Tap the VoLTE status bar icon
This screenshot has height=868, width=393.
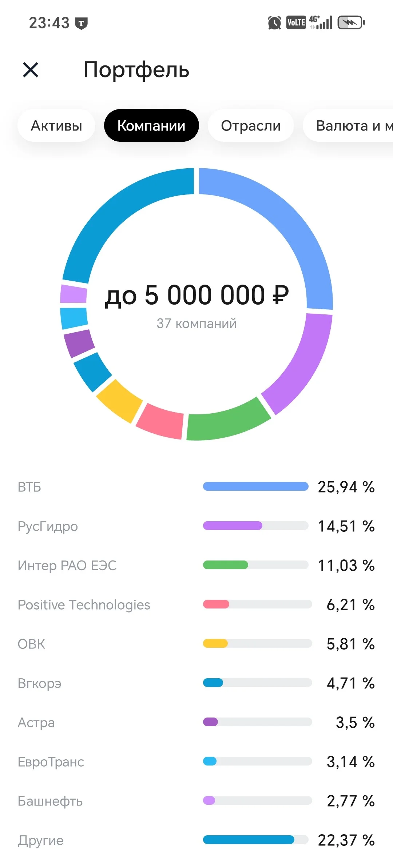tap(296, 23)
